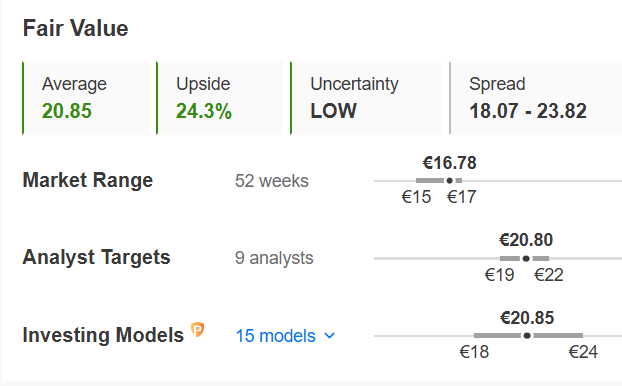
Task: Click the Analyst Targets slider dot
Action: coord(526,258)
